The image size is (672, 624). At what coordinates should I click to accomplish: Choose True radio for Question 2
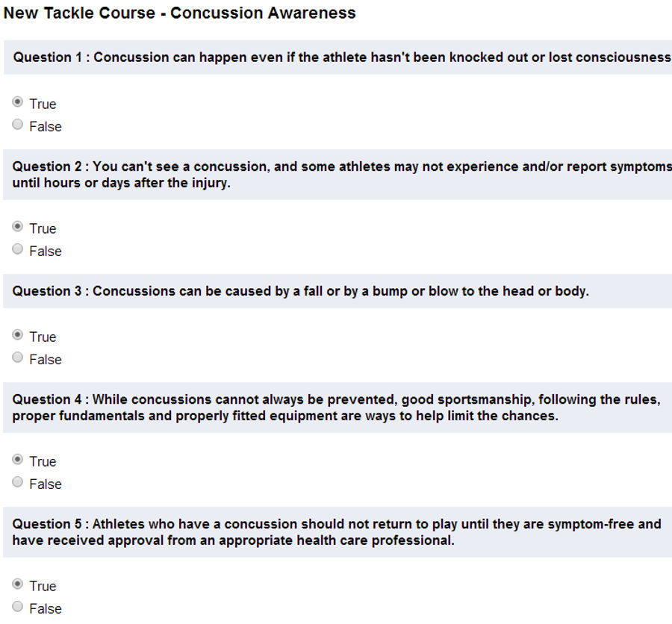[x=18, y=226]
